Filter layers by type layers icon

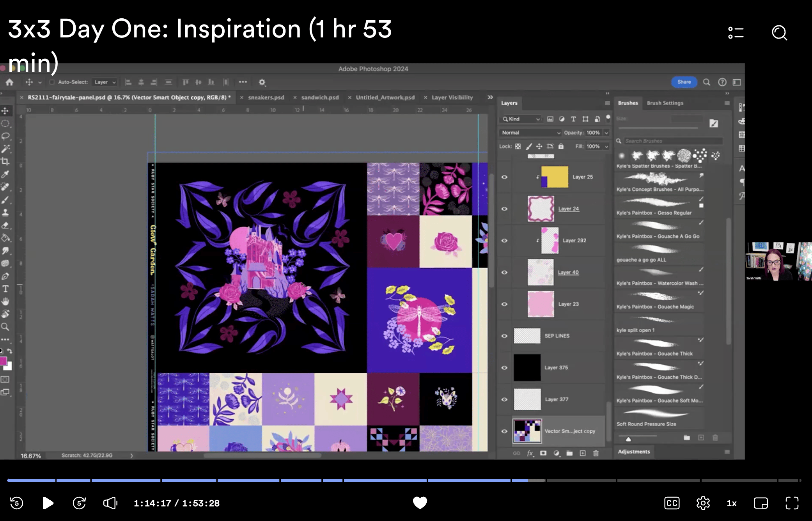pos(573,119)
